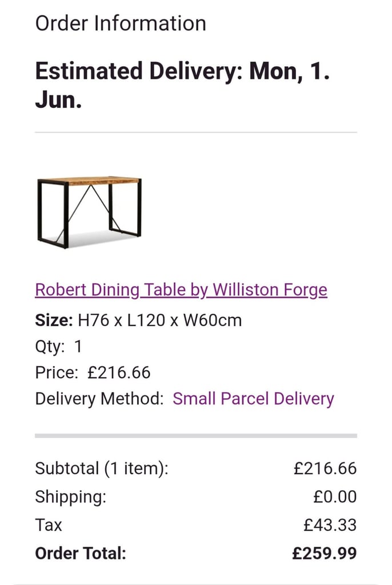Select the dining table product thumbnail

(x=89, y=213)
